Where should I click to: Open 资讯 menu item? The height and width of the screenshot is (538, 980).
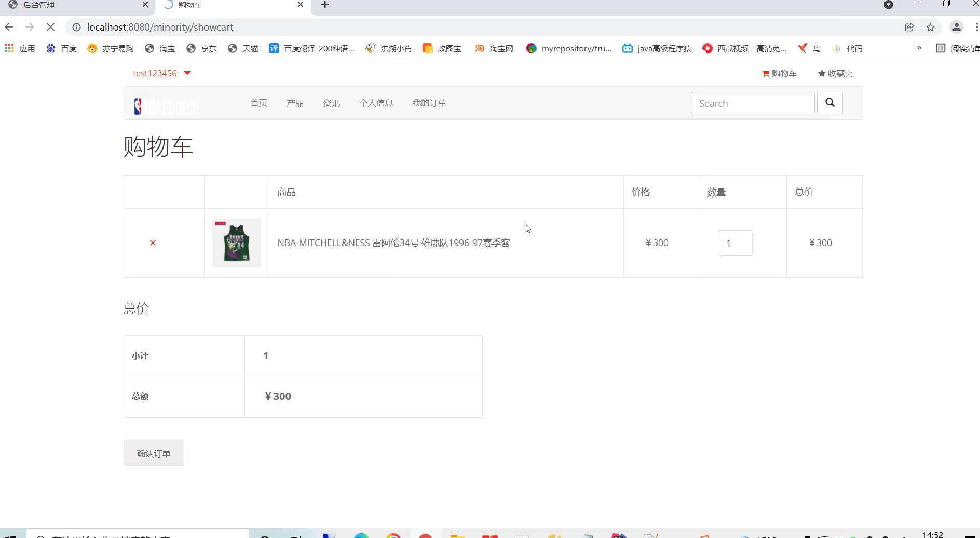point(331,103)
